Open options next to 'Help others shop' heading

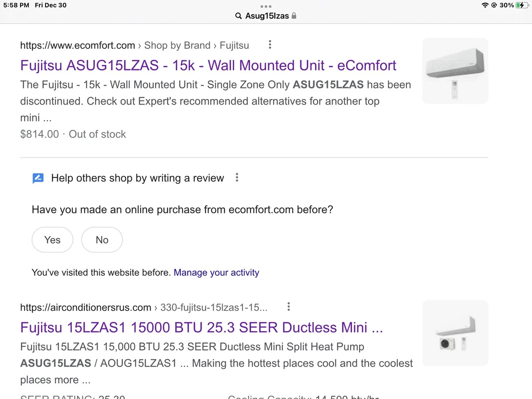point(237,178)
